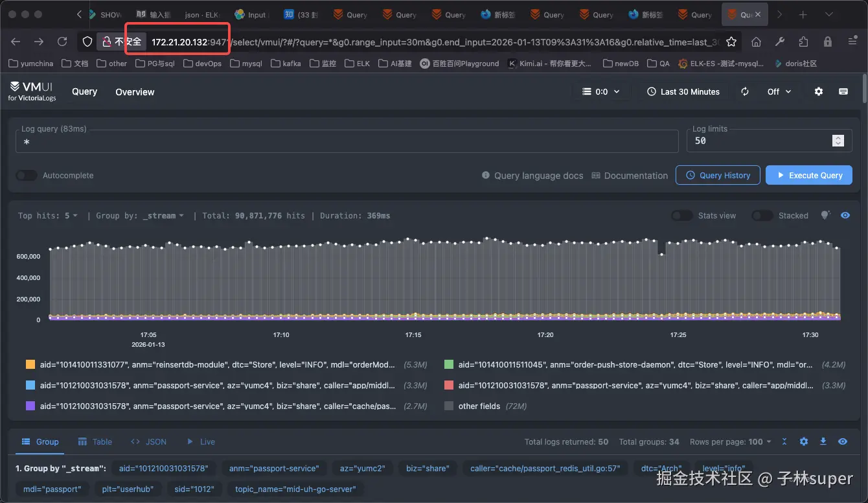The image size is (868, 503).
Task: Click the VMUI VictoriaLogs logo
Action: 32,91
